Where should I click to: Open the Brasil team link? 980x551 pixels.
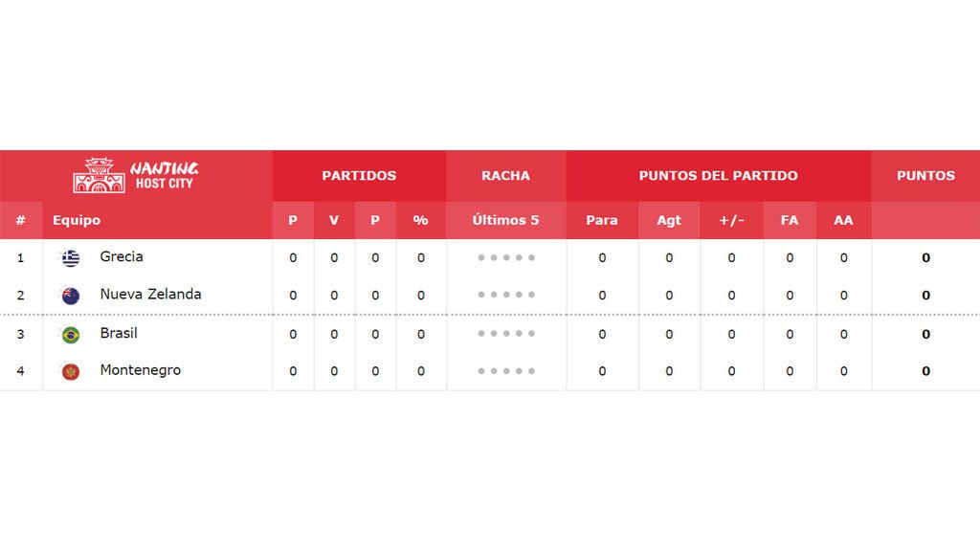coord(119,333)
